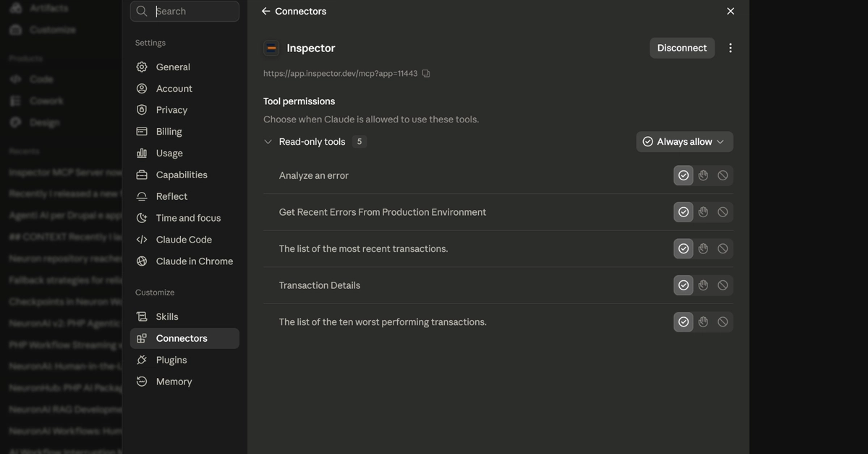868x454 pixels.
Task: Disconnect the Inspector connector
Action: 682,48
